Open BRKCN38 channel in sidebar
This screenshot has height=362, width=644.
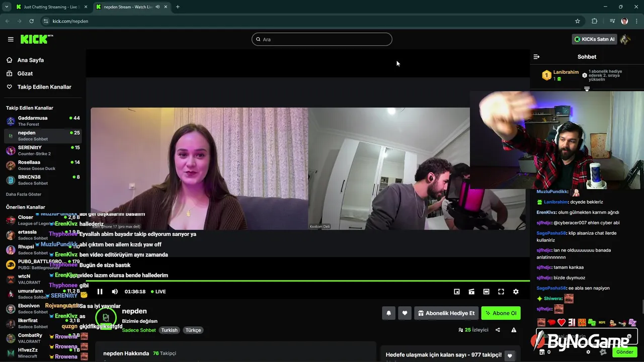[x=43, y=180]
